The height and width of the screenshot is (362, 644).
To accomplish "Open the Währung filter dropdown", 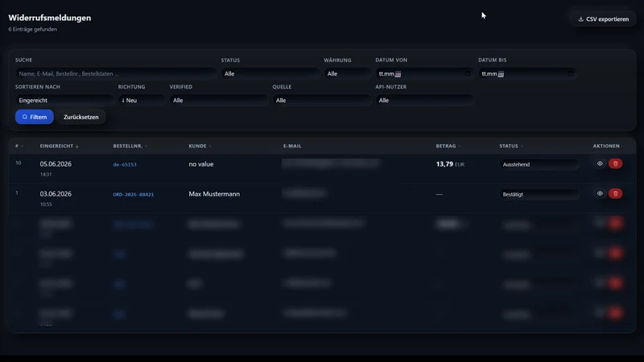I will (348, 73).
